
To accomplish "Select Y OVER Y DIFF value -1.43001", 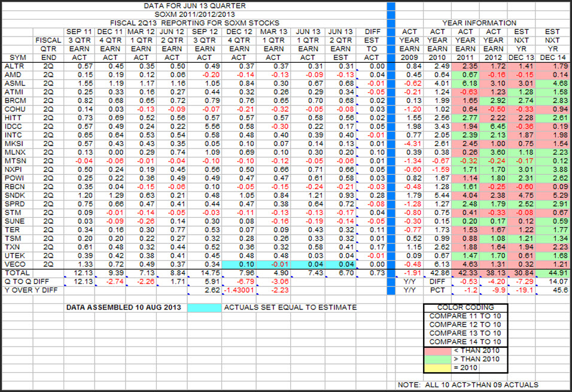I will pos(239,290).
